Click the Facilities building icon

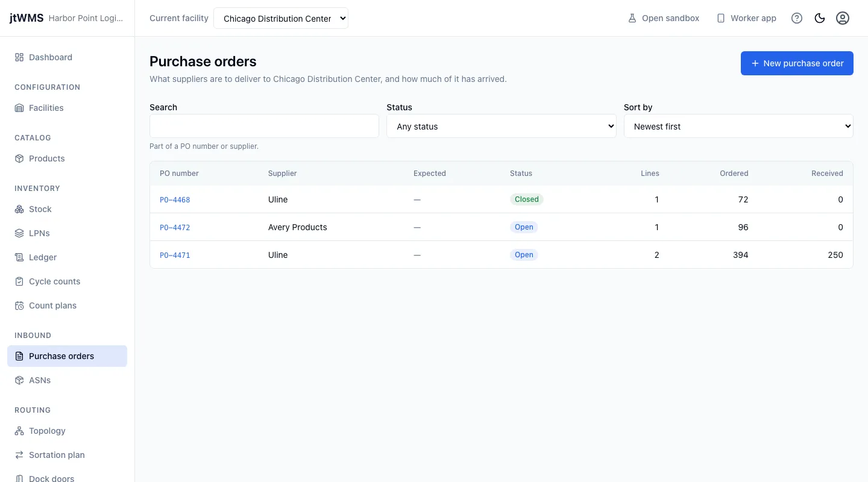pyautogui.click(x=19, y=108)
